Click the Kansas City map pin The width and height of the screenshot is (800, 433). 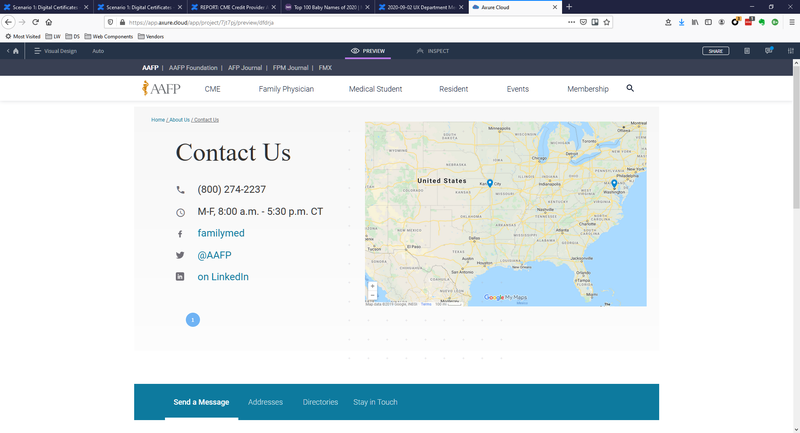click(490, 183)
